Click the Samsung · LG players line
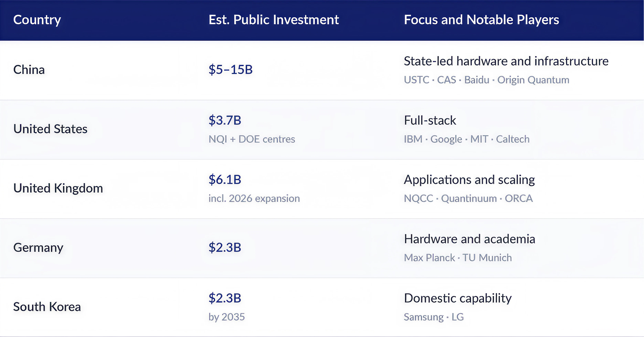Viewport: 644px width, 337px height. 434,317
